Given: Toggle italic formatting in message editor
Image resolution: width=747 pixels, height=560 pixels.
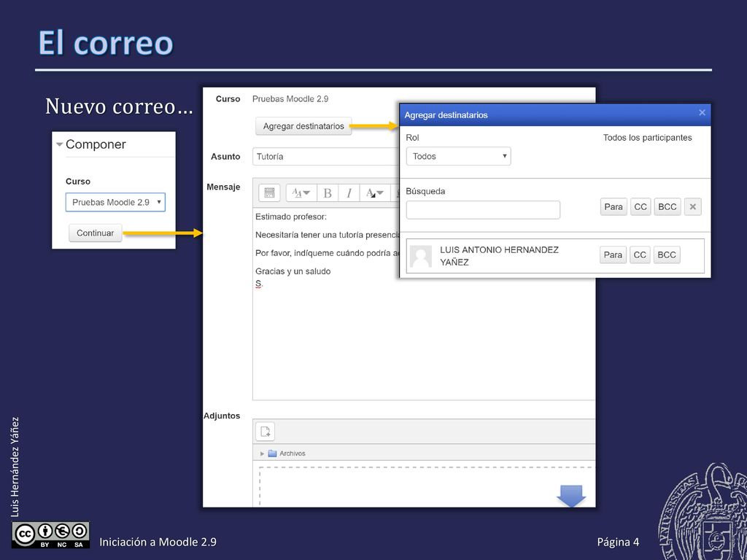Looking at the screenshot, I should (x=349, y=192).
